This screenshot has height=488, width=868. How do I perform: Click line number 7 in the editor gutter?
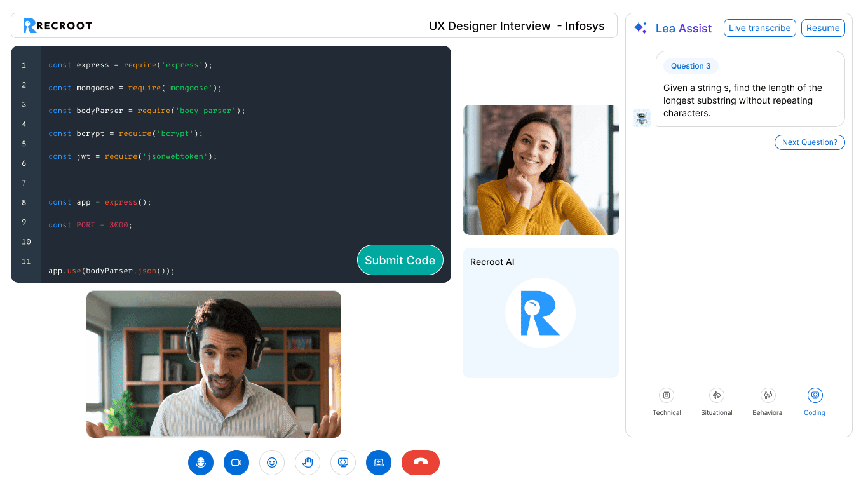click(x=24, y=183)
